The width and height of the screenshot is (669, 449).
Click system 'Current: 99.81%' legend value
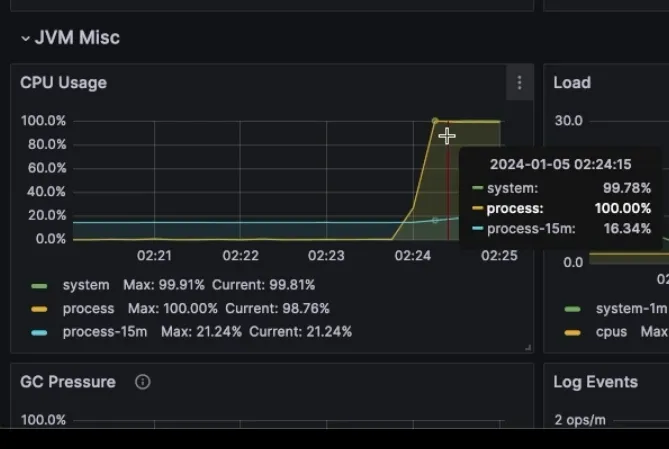263,285
